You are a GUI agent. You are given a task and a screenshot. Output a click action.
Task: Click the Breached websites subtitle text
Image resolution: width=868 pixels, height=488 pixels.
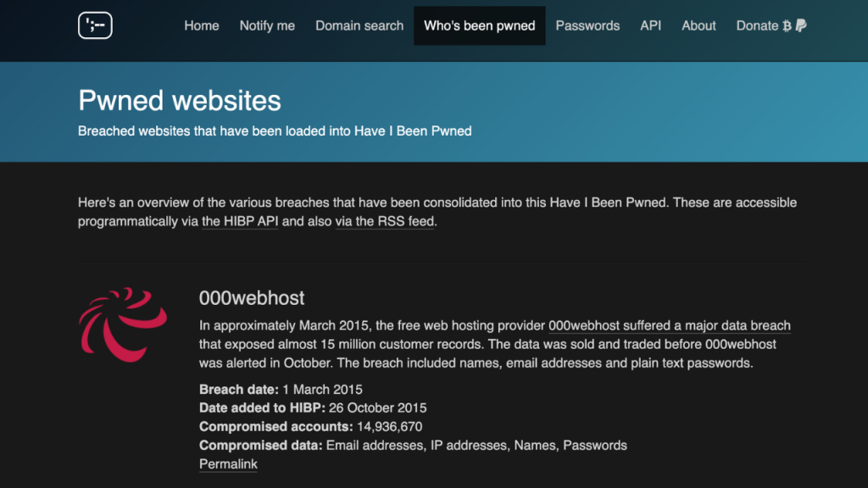(275, 131)
